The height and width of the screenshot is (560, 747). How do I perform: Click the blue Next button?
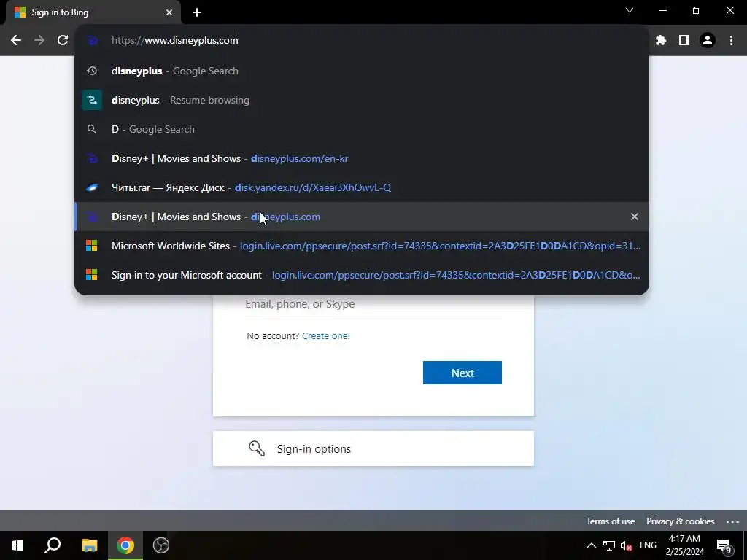(462, 373)
